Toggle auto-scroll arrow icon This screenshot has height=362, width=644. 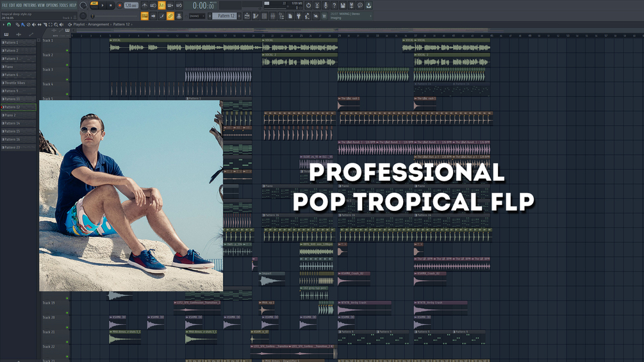[x=153, y=16]
